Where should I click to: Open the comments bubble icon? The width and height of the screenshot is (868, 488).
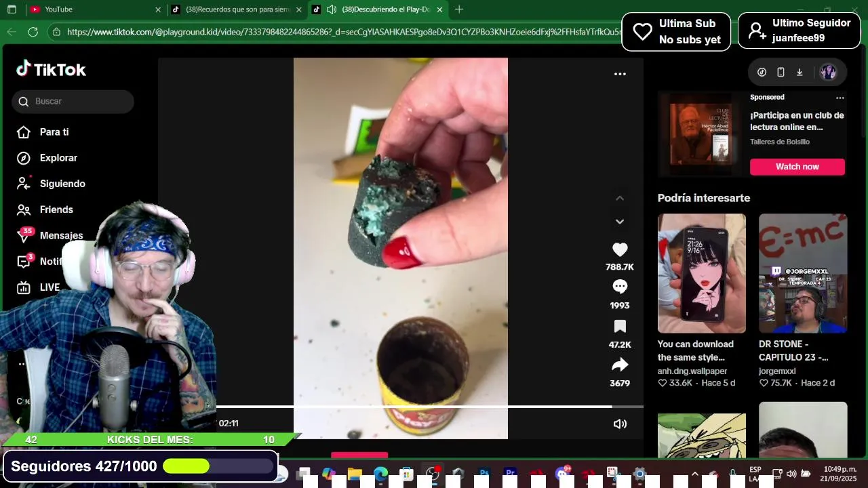click(620, 286)
